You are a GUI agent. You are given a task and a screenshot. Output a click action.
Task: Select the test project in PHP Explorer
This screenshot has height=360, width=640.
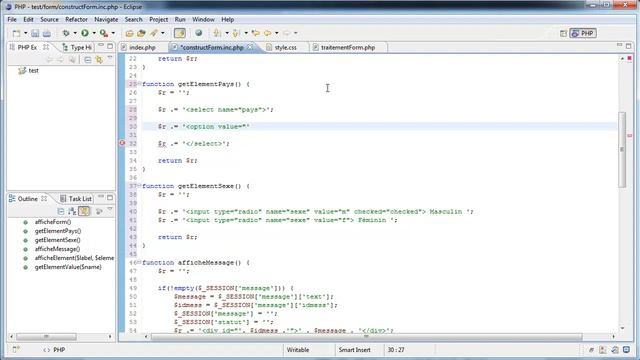point(29,71)
